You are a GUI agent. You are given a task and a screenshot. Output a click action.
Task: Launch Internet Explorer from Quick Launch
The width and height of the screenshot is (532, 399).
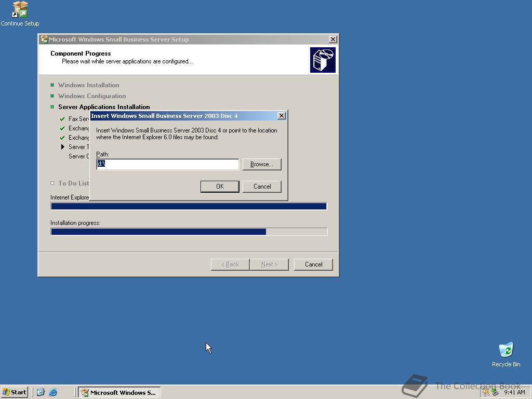(53, 392)
